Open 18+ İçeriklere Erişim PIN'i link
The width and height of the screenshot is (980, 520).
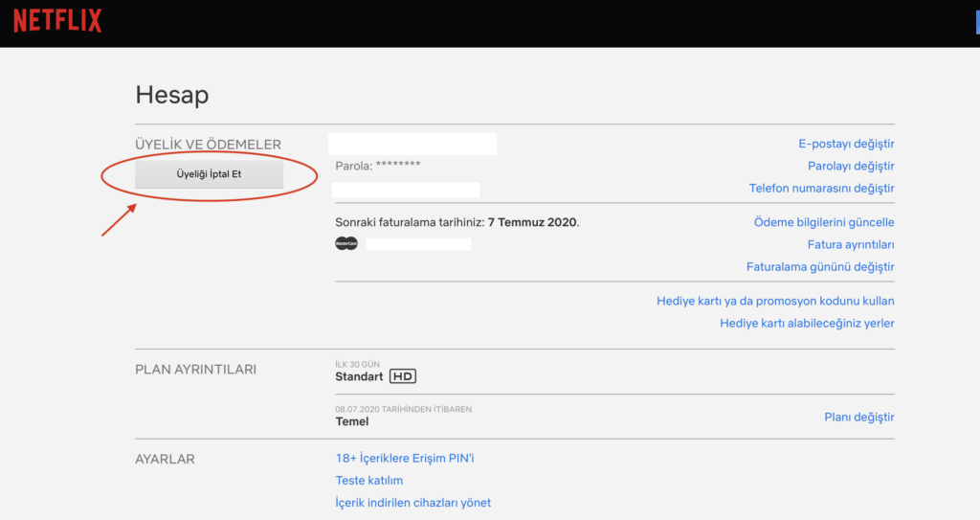[405, 458]
